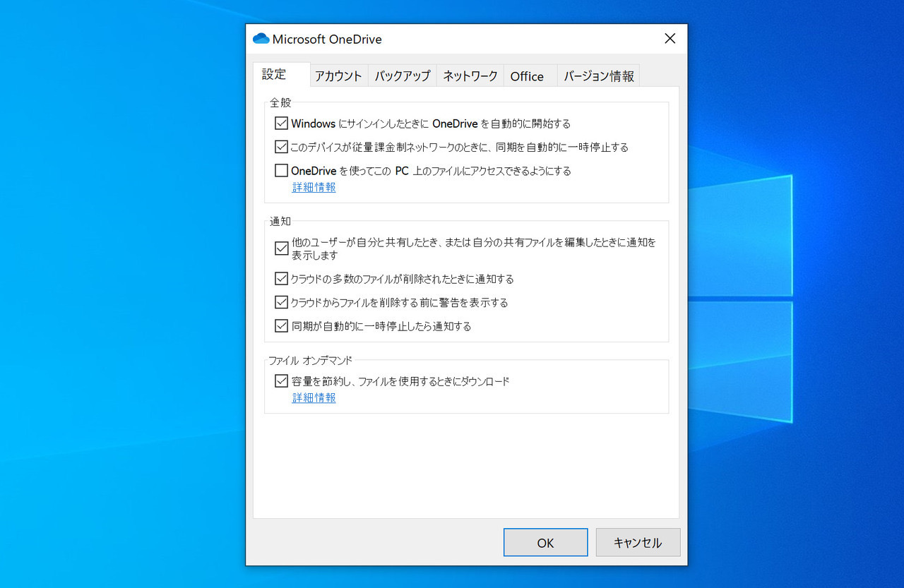Open 詳細情報 link under 全般 section
The height and width of the screenshot is (588, 904).
(314, 187)
